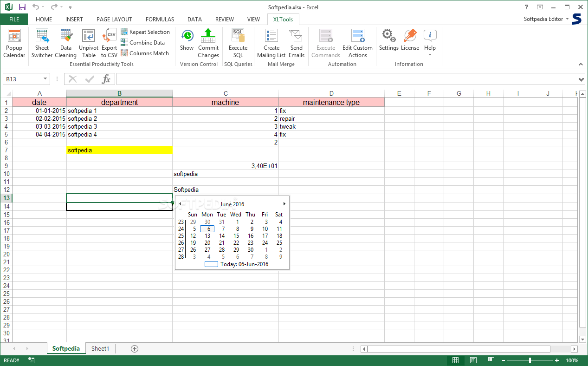Screen dimensions: 588x366
Task: Switch to Page Break Preview
Action: [x=490, y=360]
